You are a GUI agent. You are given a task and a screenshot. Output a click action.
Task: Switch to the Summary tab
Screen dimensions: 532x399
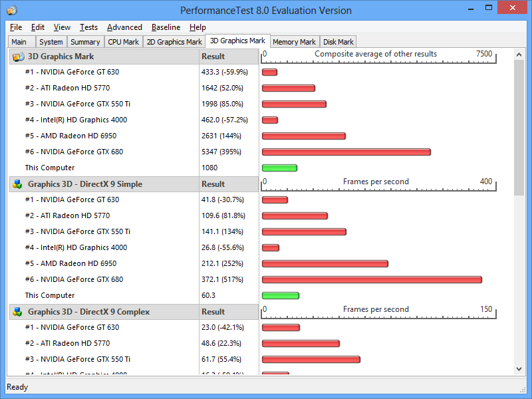point(86,42)
